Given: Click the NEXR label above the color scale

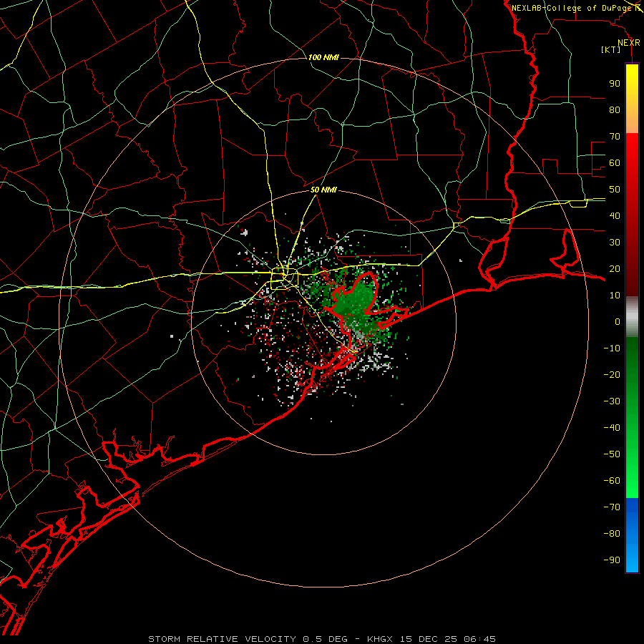Looking at the screenshot, I should coord(629,43).
